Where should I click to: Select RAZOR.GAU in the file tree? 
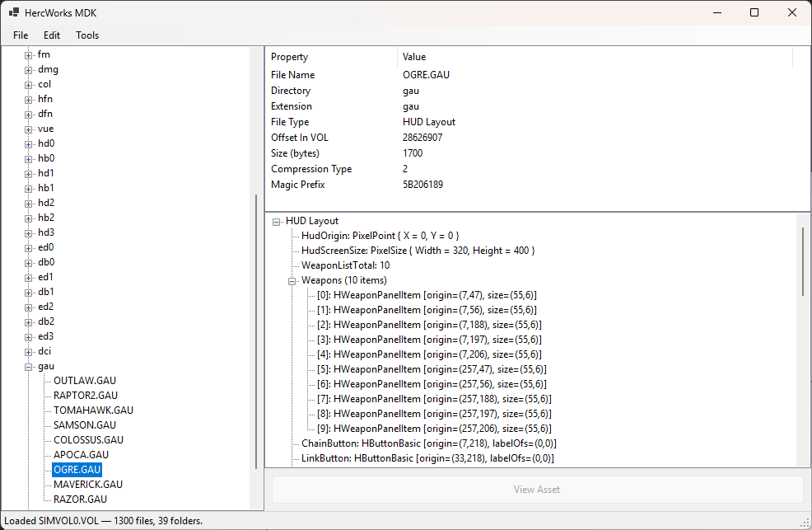tap(80, 500)
